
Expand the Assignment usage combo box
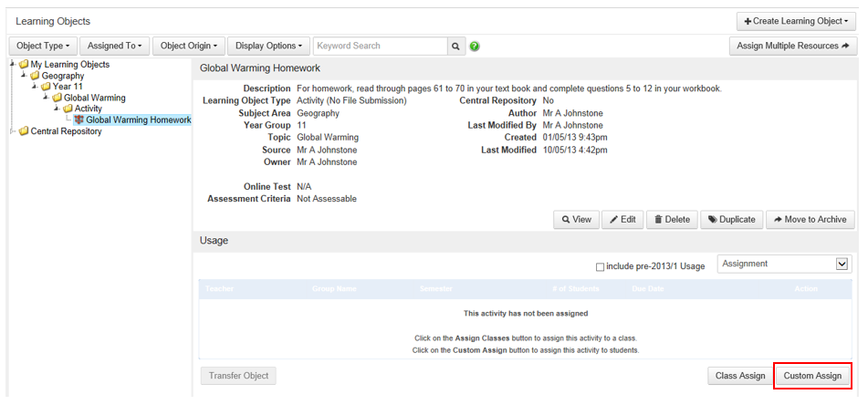click(784, 264)
